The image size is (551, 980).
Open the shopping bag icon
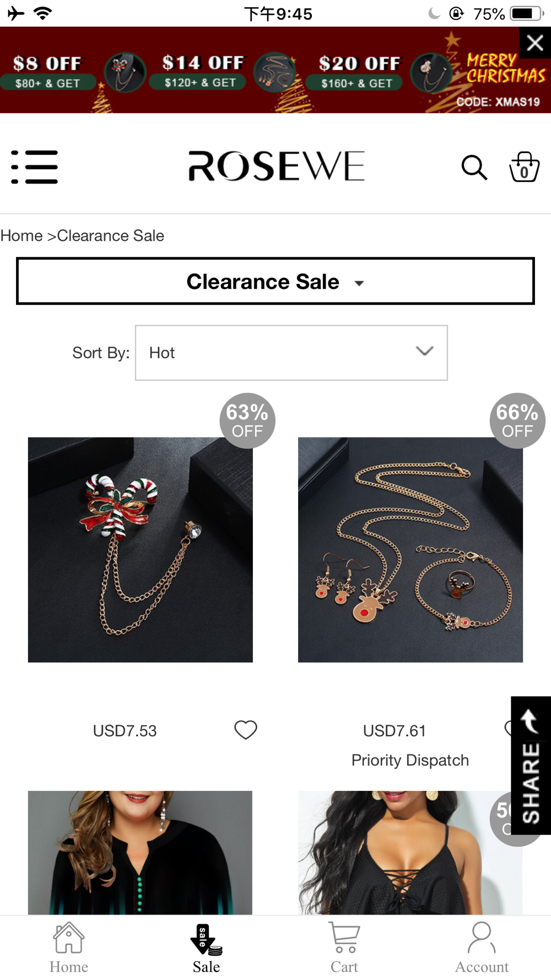coord(524,167)
